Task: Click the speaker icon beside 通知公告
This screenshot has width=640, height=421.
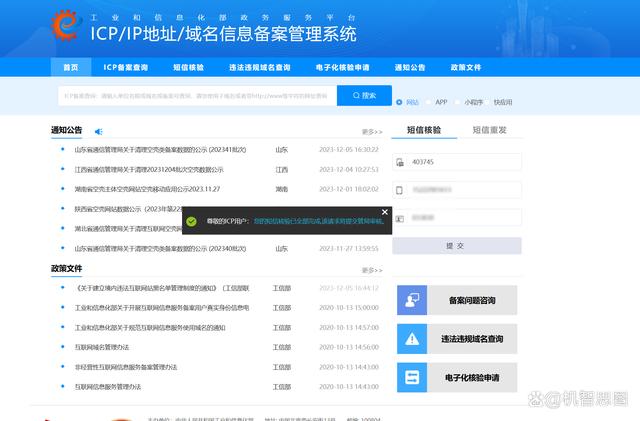Action: pyautogui.click(x=99, y=131)
